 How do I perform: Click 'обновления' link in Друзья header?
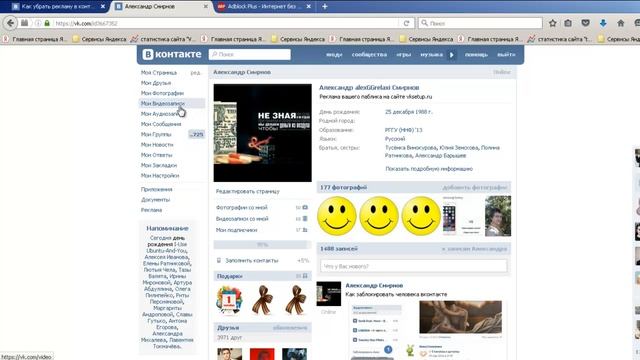click(290, 328)
